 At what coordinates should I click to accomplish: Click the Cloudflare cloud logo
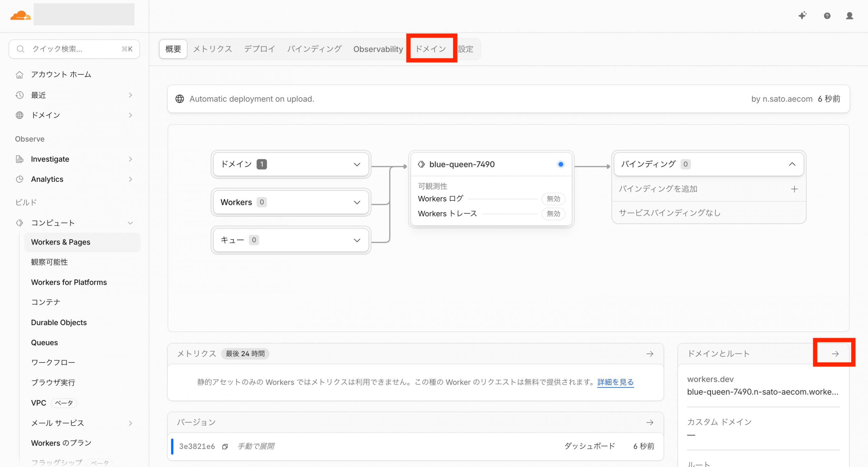click(x=20, y=15)
